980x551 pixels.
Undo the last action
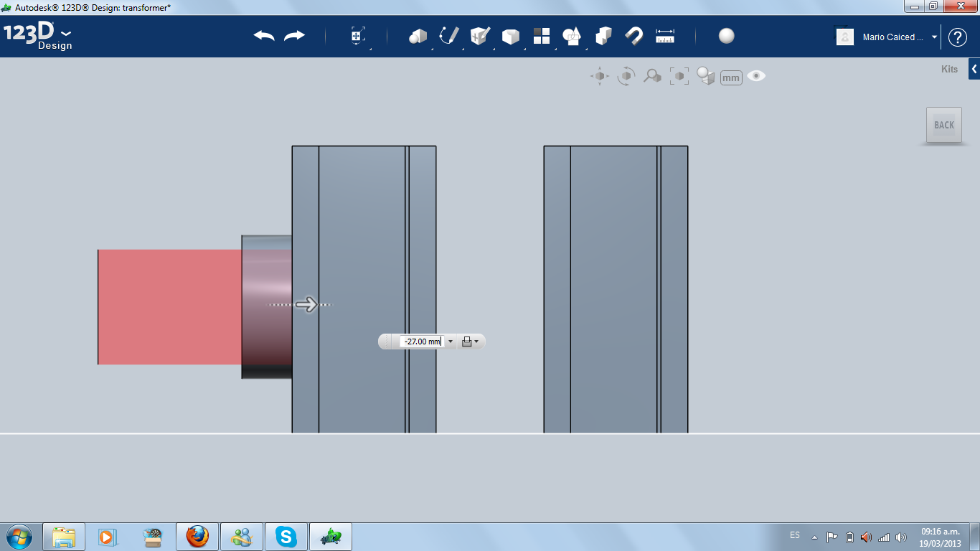264,36
